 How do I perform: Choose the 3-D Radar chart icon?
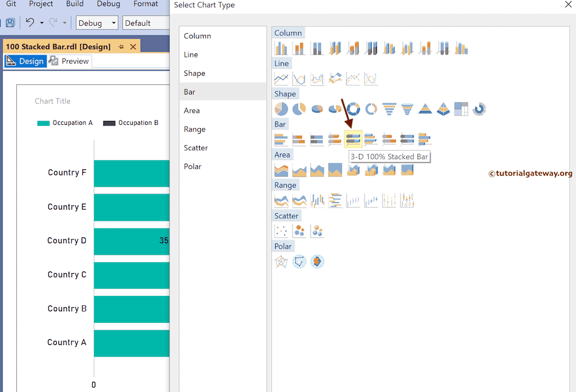[317, 262]
